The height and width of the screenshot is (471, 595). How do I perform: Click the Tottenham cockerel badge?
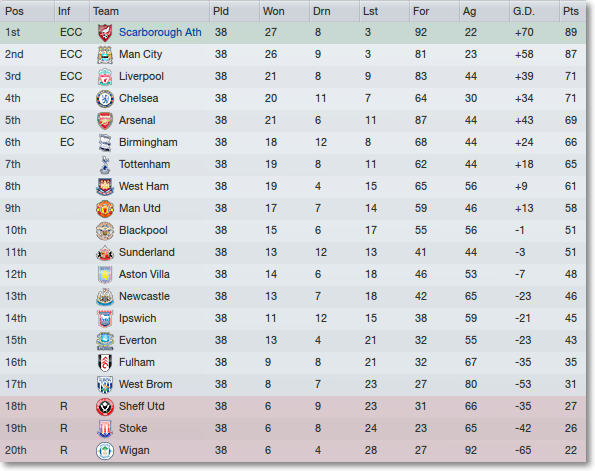(x=105, y=165)
